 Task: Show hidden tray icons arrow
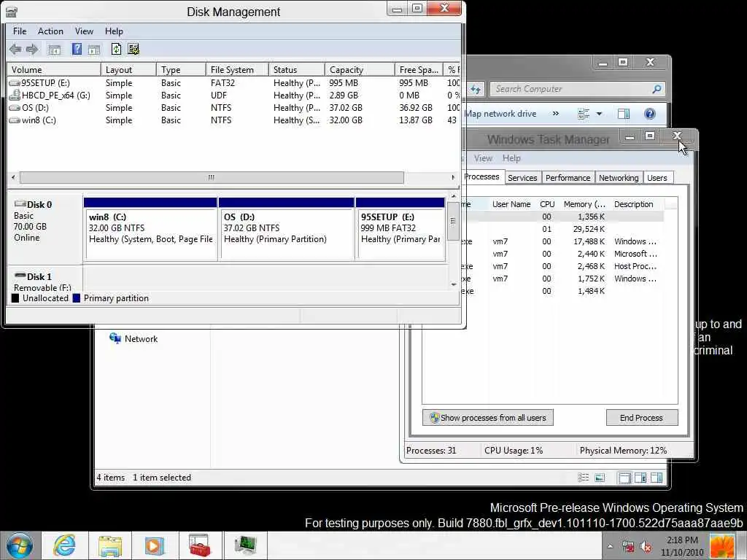click(610, 546)
